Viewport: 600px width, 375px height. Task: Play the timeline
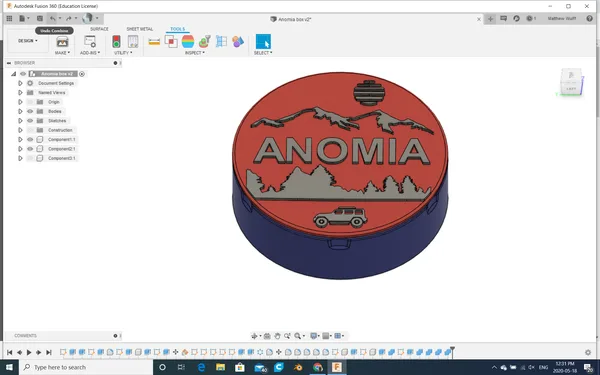[x=29, y=352]
